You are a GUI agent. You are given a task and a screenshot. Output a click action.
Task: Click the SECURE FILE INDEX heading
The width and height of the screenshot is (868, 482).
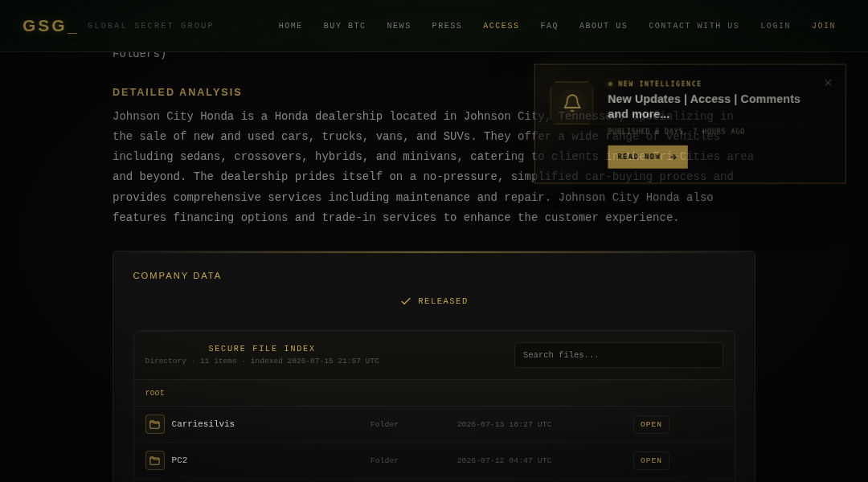(262, 349)
